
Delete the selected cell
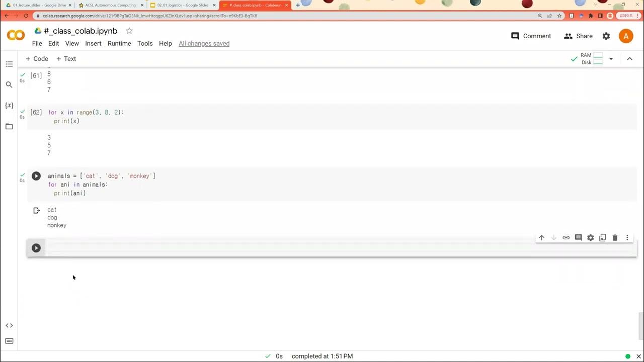(x=615, y=238)
